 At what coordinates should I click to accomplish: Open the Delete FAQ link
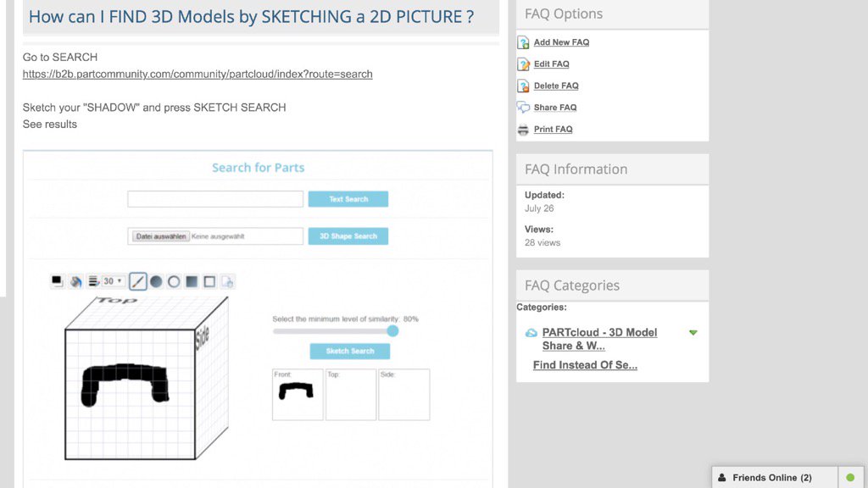point(556,86)
